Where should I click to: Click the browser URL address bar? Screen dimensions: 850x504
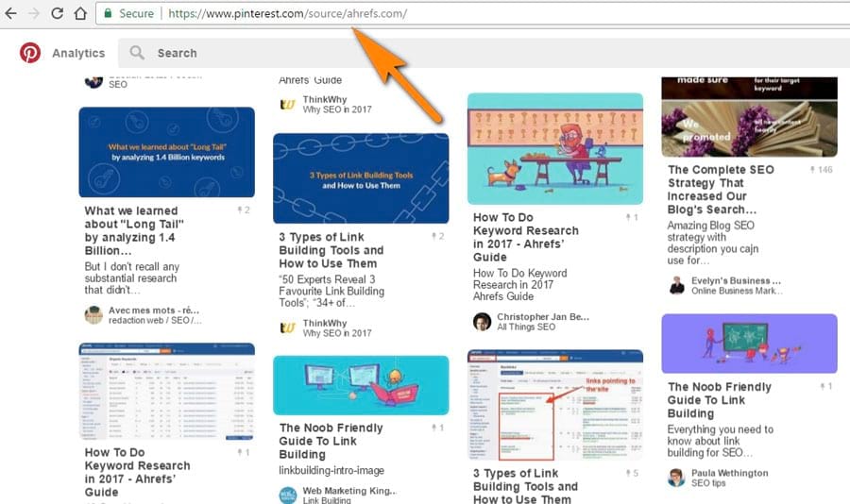(x=472, y=14)
